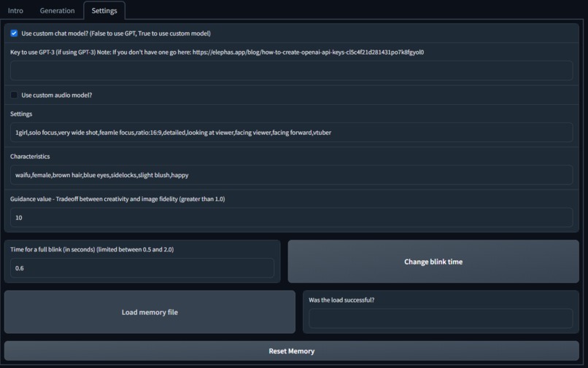The width and height of the screenshot is (588, 368).
Task: Select the Settings tab
Action: pos(104,10)
